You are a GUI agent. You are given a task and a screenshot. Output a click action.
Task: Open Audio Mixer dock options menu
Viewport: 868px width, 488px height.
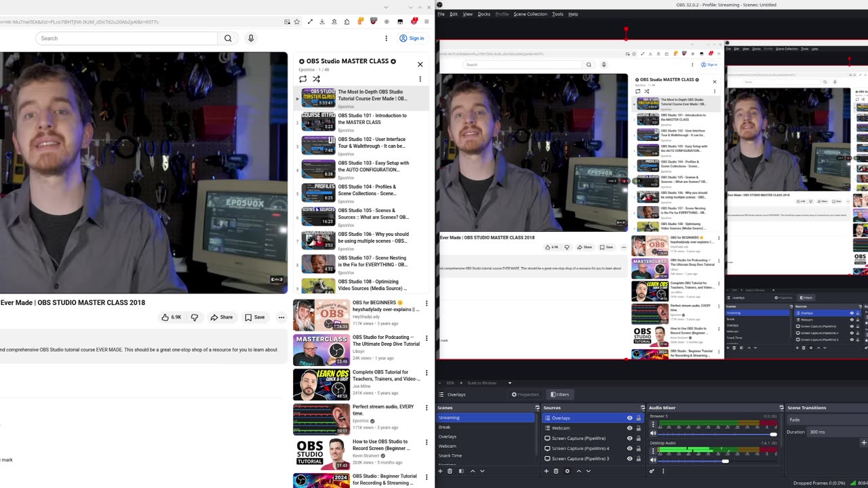pyautogui.click(x=663, y=471)
